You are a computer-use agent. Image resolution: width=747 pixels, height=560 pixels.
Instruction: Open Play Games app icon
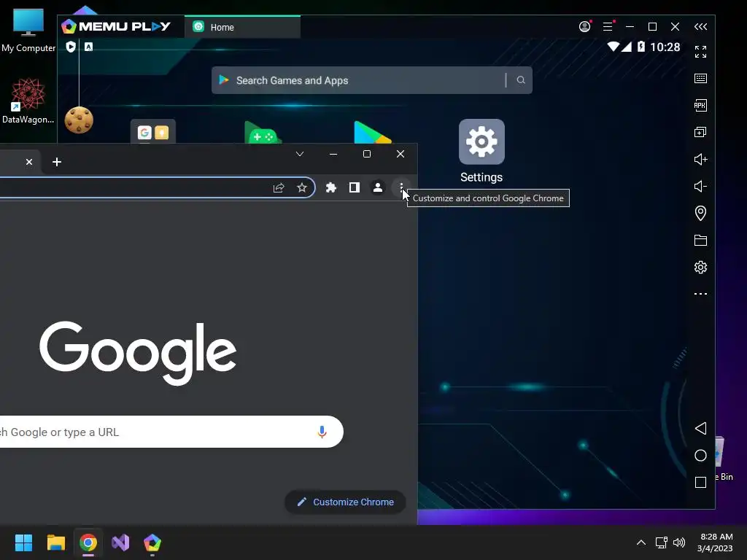click(x=263, y=133)
